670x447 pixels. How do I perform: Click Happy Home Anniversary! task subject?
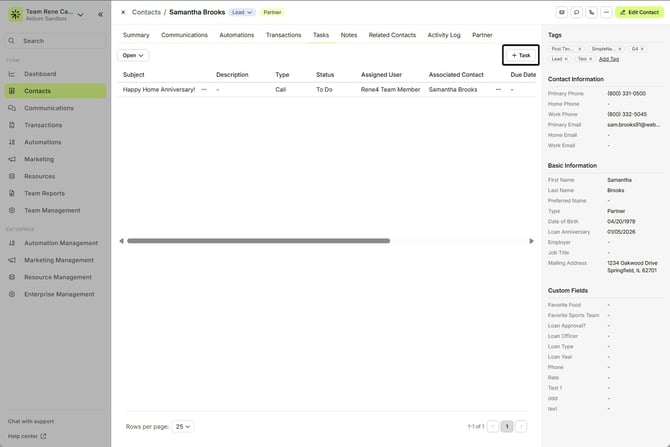pos(159,90)
